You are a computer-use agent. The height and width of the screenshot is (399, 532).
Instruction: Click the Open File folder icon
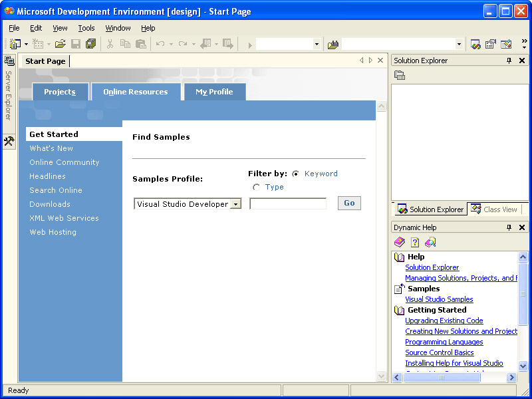coord(60,44)
